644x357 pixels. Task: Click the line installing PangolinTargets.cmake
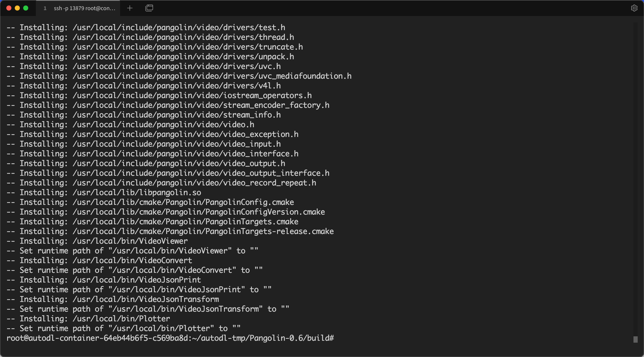153,222
